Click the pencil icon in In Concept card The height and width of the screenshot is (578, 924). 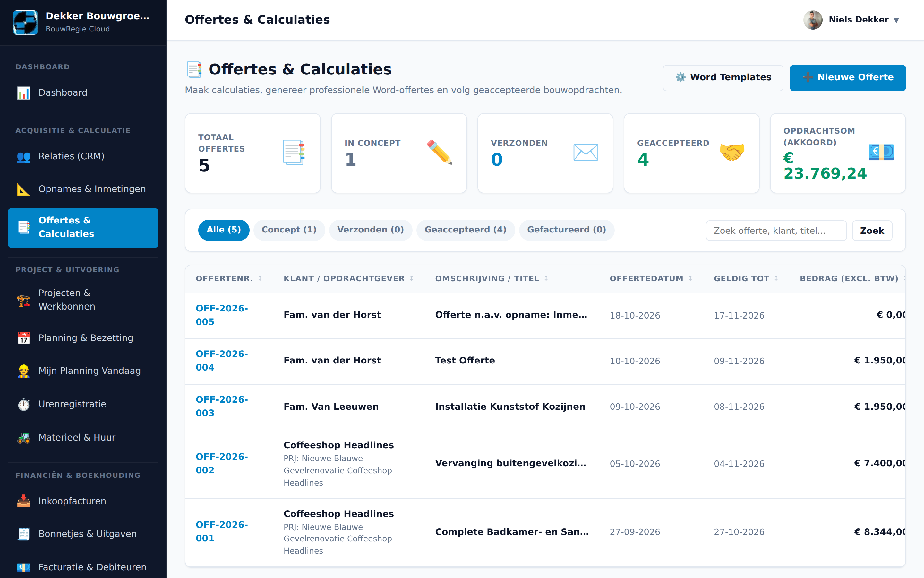(x=440, y=152)
